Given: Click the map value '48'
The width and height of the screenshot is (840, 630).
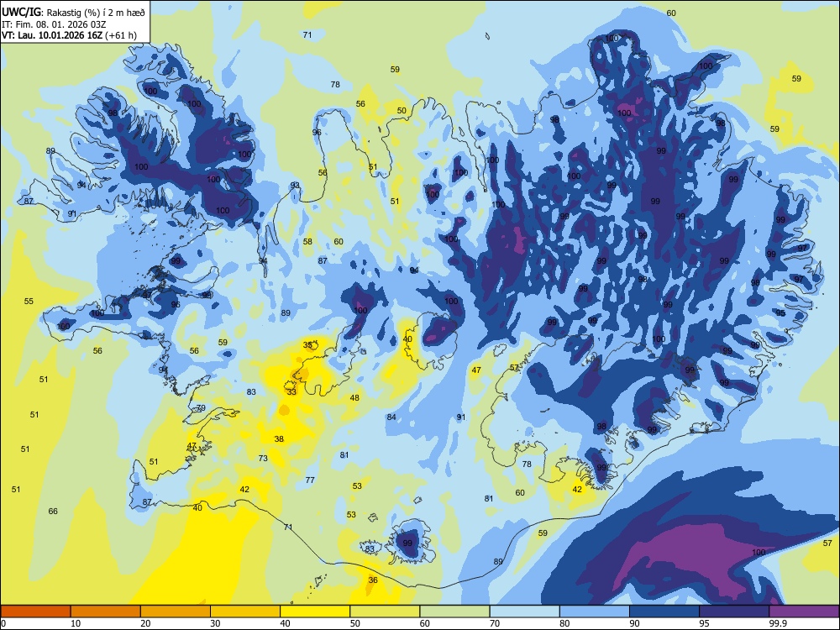Looking at the screenshot, I should click(354, 398).
